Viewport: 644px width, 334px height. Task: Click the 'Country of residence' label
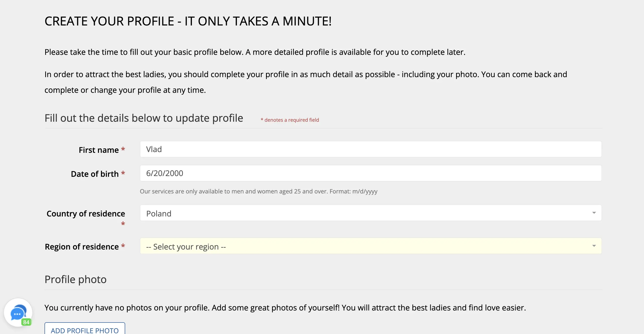(x=86, y=214)
